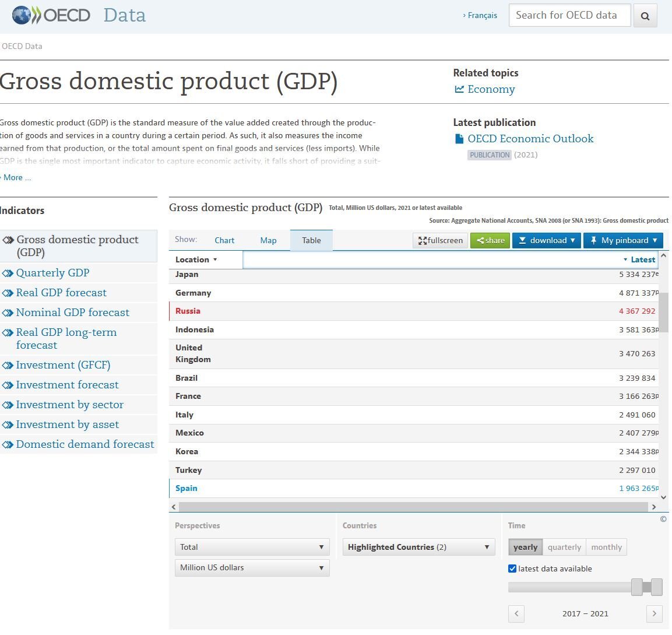Click the icon beside Nominal GDP forecast
672x635 pixels.
[8, 313]
